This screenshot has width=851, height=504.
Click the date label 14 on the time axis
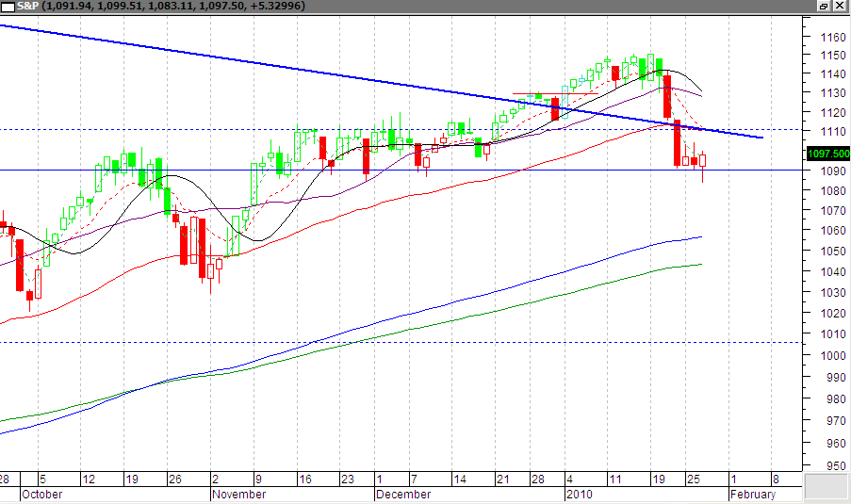460,480
